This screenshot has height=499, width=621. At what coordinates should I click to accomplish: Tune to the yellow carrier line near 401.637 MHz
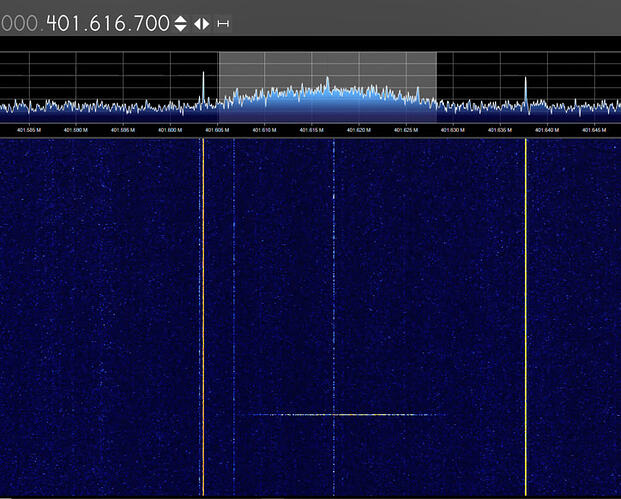(x=526, y=317)
